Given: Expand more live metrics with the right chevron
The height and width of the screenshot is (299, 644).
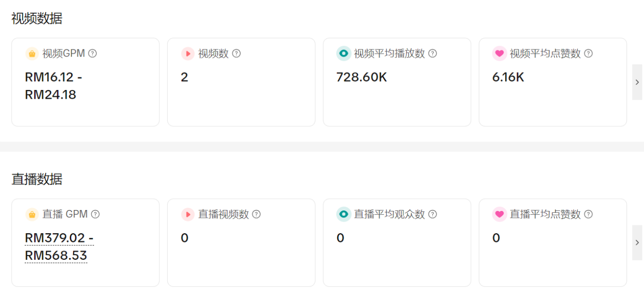Looking at the screenshot, I should pos(637,242).
